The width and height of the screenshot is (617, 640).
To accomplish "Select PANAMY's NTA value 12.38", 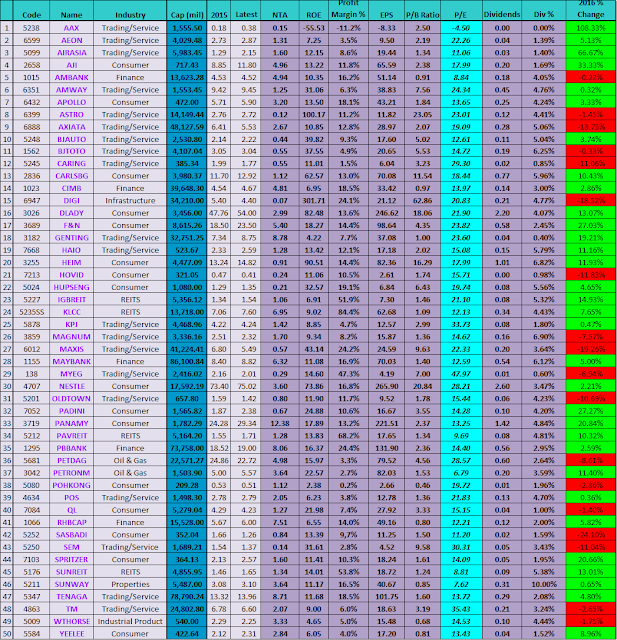I will [x=280, y=424].
